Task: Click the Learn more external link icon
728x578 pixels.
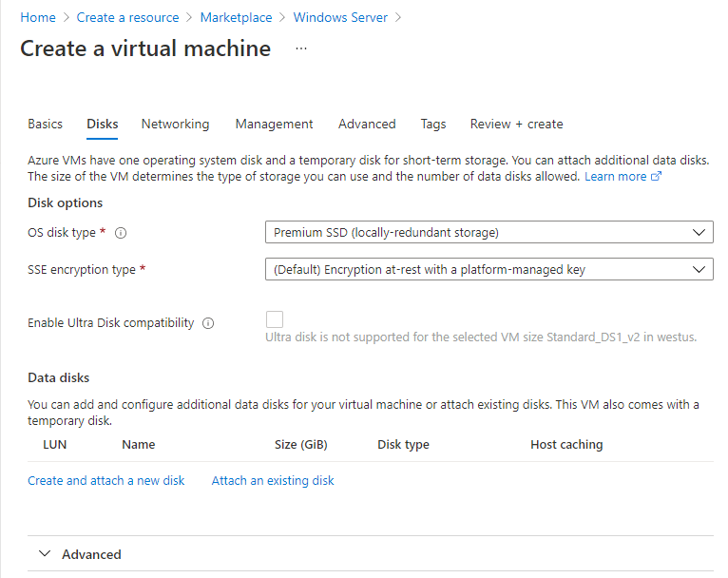Action: pyautogui.click(x=656, y=177)
